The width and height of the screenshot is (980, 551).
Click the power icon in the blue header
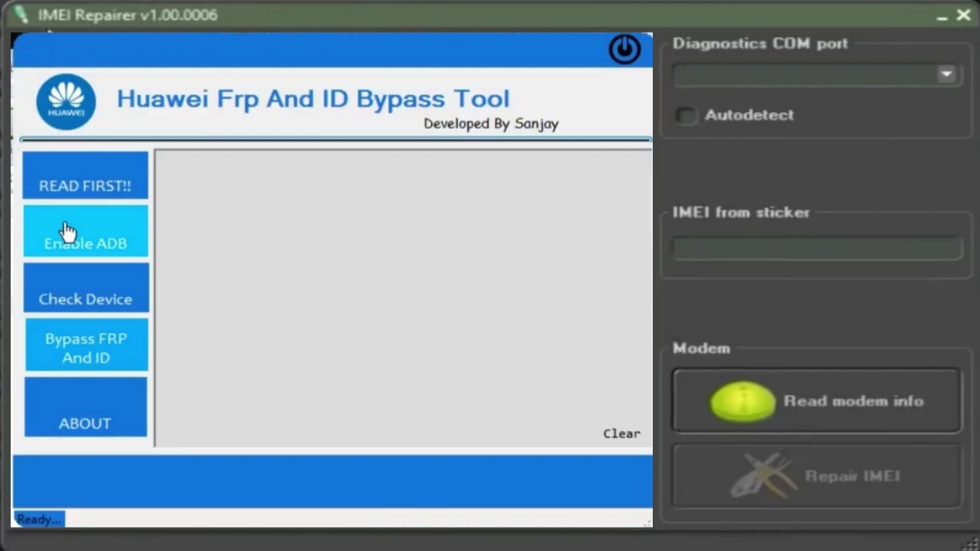[x=624, y=50]
